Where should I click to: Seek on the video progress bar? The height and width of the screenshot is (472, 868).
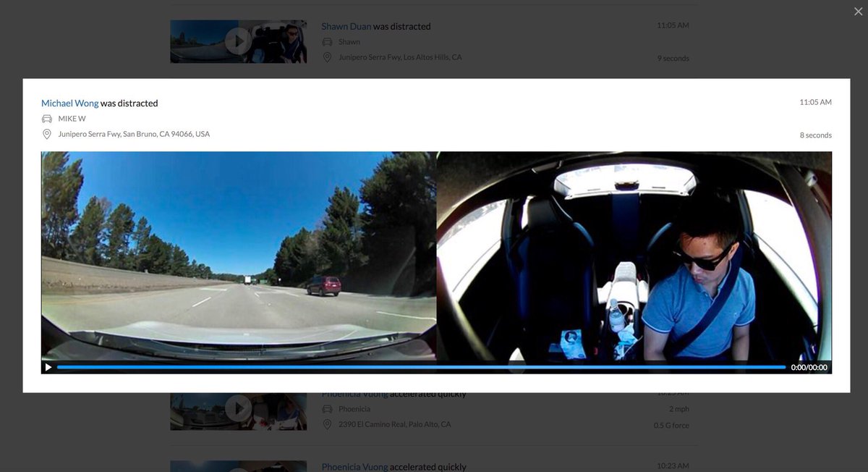421,367
